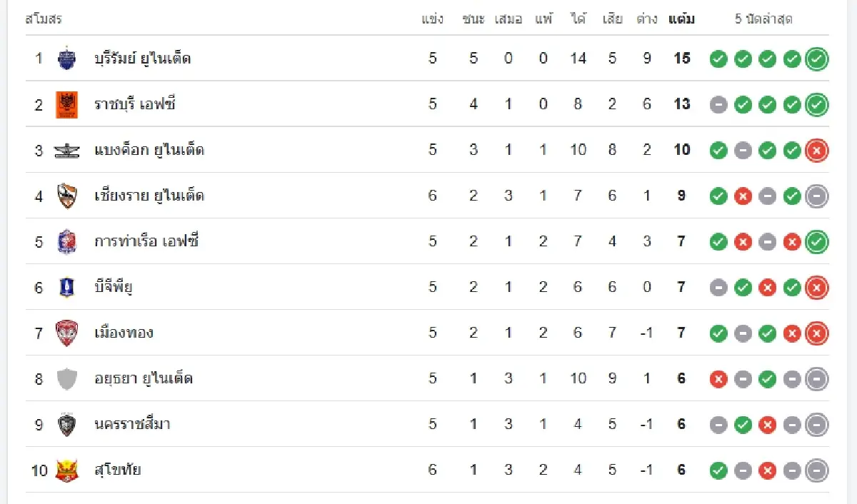Screen dimensions: 857x504
Task: Click Chiangrai's latest gray draw indicator
Action: 816,196
